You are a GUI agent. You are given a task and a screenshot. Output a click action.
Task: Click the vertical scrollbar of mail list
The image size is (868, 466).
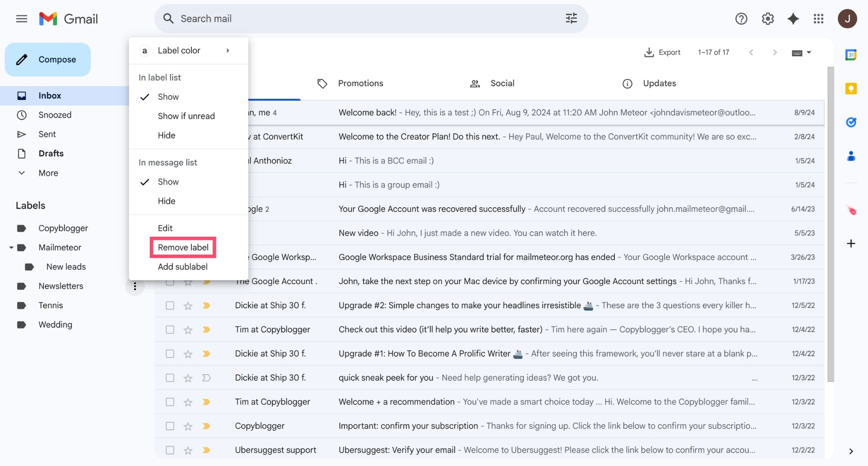pyautogui.click(x=830, y=224)
